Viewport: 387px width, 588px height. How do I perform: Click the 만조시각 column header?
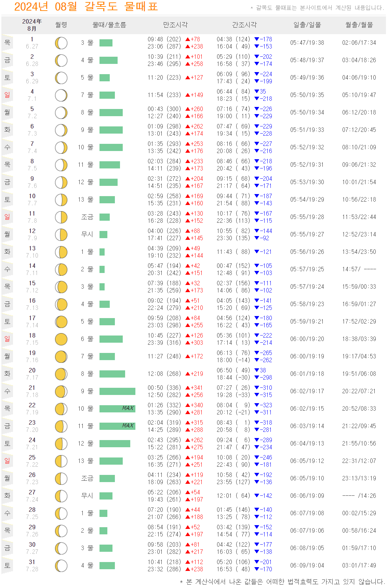(x=175, y=25)
